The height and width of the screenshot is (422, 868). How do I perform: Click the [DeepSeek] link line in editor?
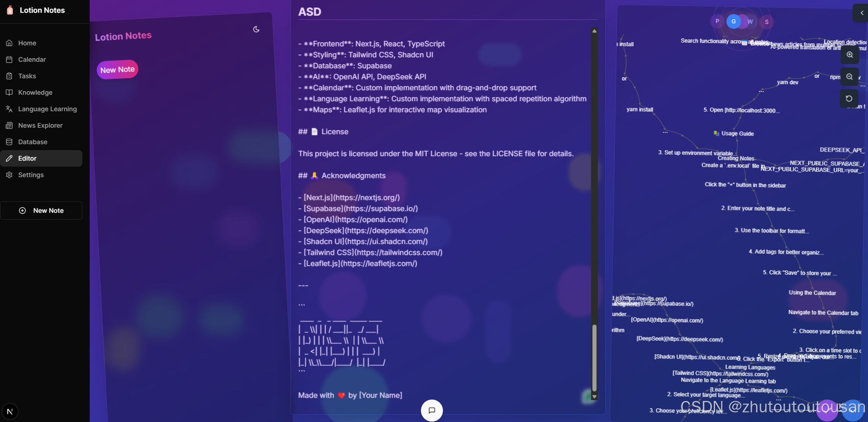(x=363, y=231)
